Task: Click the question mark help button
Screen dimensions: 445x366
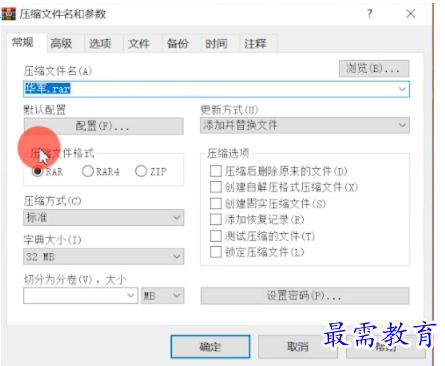Action: tap(369, 14)
